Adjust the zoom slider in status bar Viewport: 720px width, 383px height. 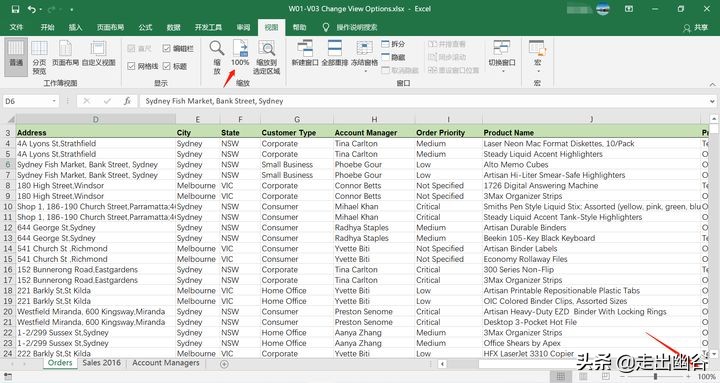point(655,377)
